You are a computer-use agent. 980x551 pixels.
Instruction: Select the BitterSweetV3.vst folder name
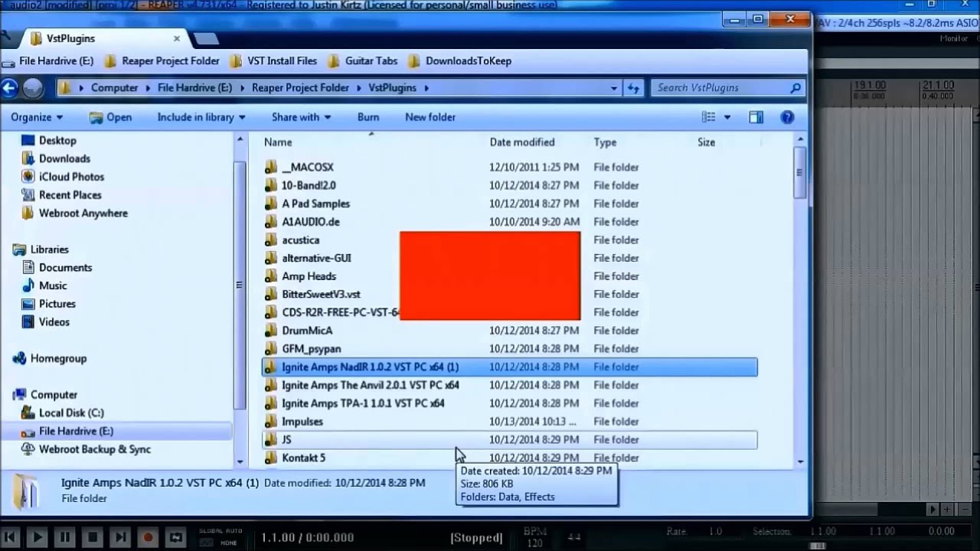(321, 295)
